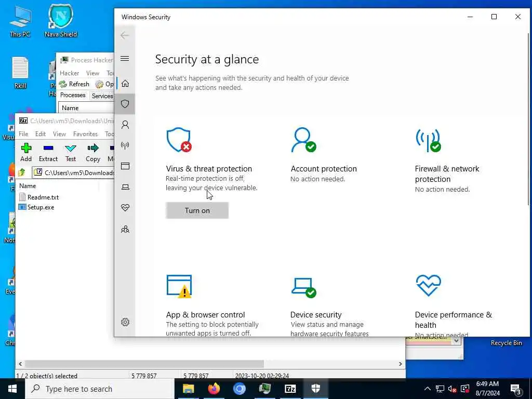Open Device security laptop icon in sidebar
This screenshot has height=399, width=532.
125,187
